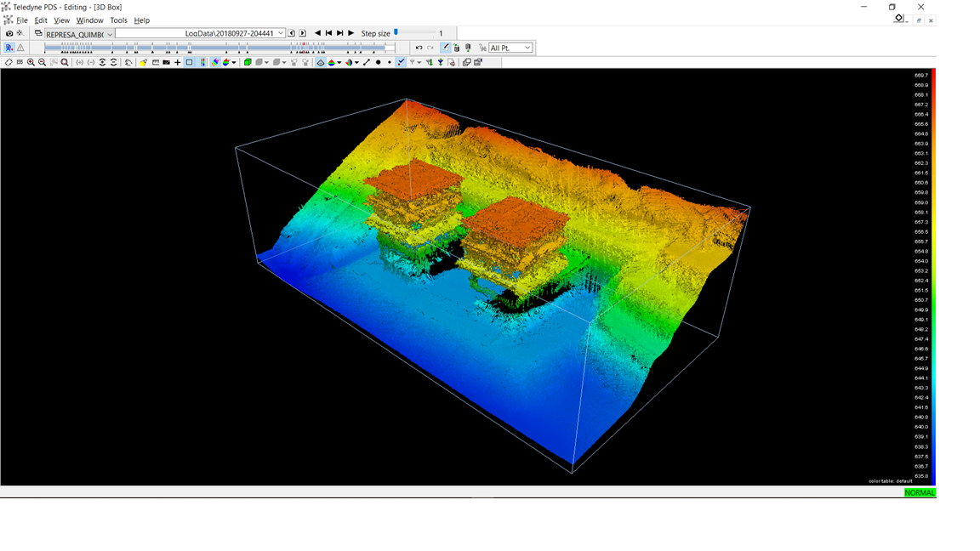980x551 pixels.
Task: Expand the LogData file selection dropdown
Action: 281,34
